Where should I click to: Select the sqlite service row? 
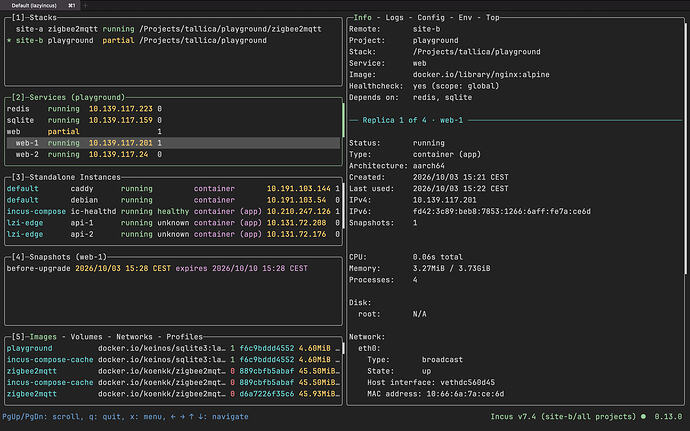pos(173,120)
